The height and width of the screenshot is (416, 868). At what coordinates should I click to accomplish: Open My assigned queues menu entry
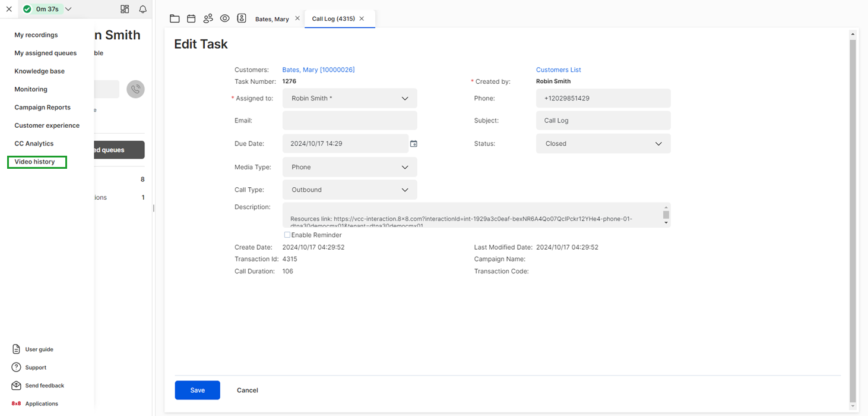point(46,53)
